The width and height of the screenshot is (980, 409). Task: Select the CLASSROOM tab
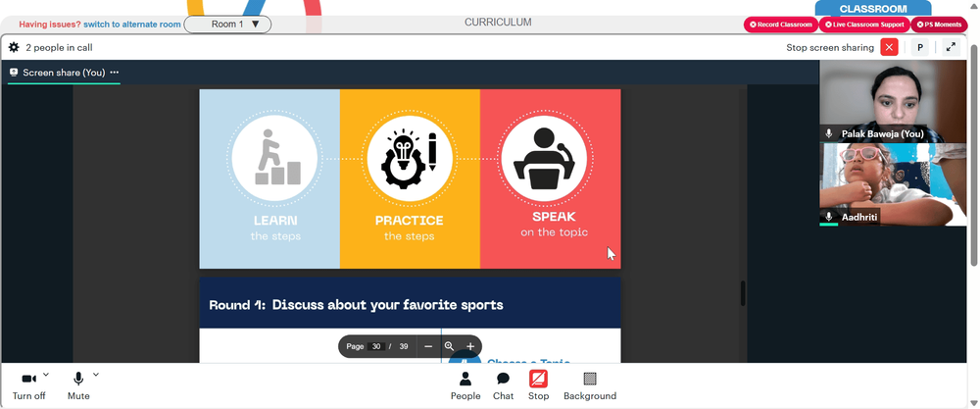873,9
